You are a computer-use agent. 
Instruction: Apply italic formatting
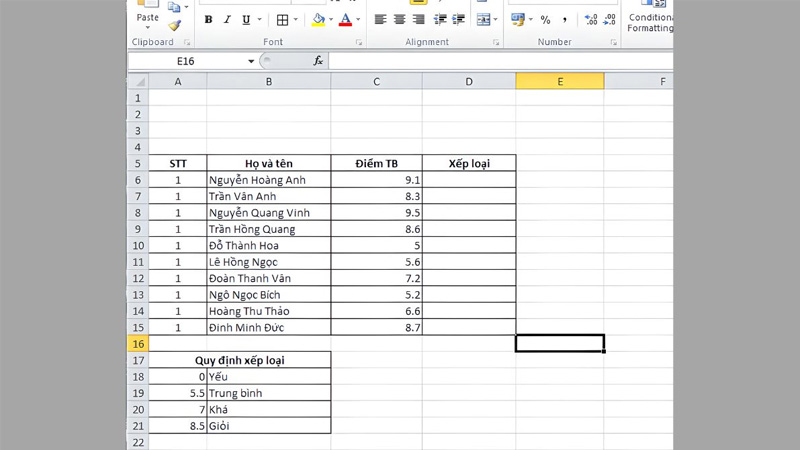(227, 20)
